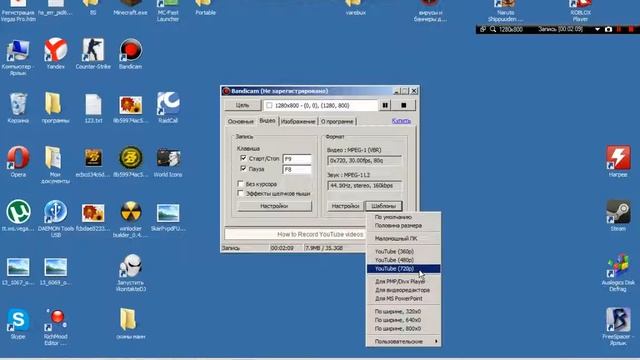
Task: Click the camera screenshot icon in recording bar
Action: tap(608, 29)
